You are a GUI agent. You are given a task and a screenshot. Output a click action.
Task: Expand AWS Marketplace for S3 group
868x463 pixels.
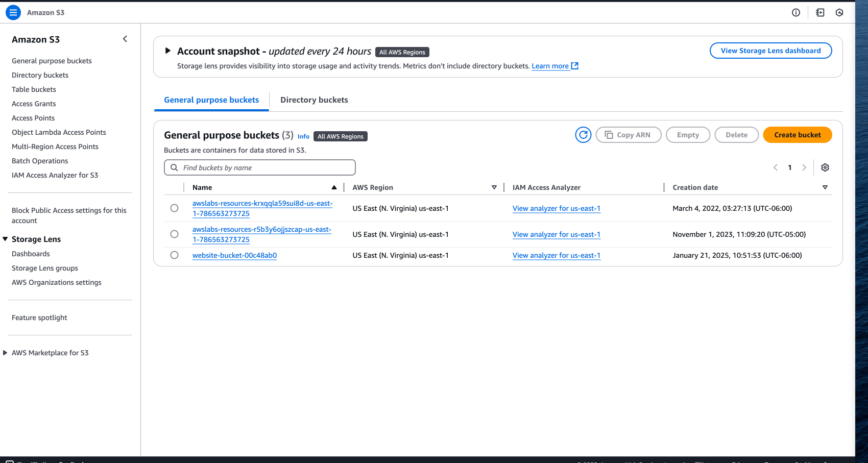[x=5, y=353]
